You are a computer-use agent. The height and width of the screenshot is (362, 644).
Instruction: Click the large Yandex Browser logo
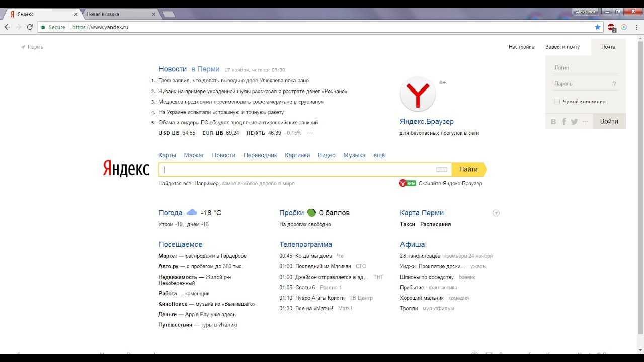[418, 95]
